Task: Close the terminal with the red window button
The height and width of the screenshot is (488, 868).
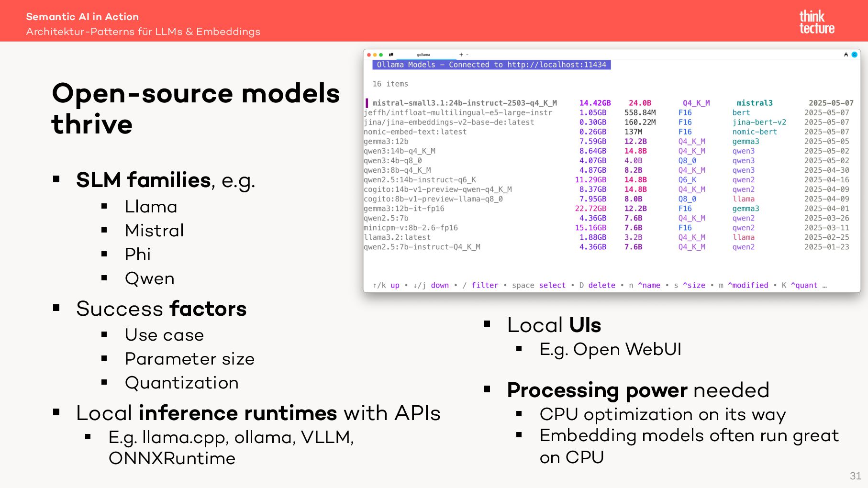Action: 369,55
